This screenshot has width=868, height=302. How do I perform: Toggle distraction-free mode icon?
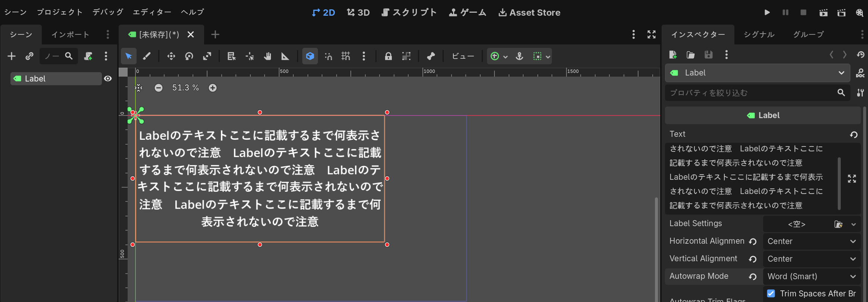tap(652, 34)
